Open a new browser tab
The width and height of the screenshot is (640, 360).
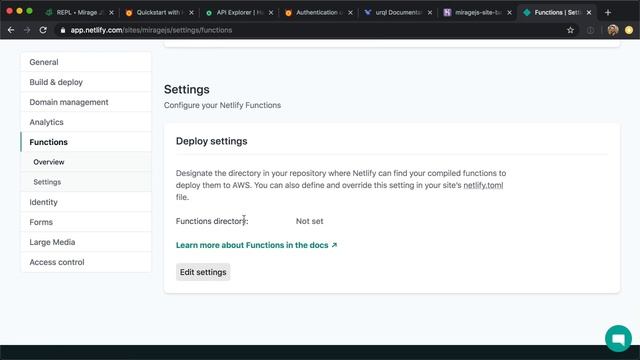point(608,12)
